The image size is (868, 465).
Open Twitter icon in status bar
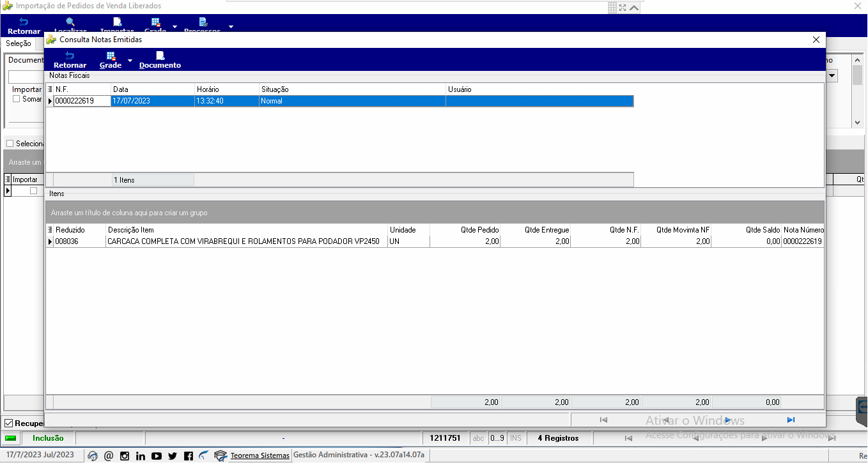(x=173, y=456)
